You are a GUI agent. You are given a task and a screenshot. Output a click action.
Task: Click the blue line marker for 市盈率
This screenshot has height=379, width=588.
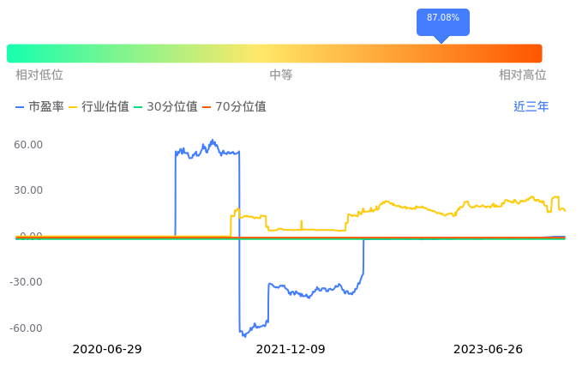[21, 107]
